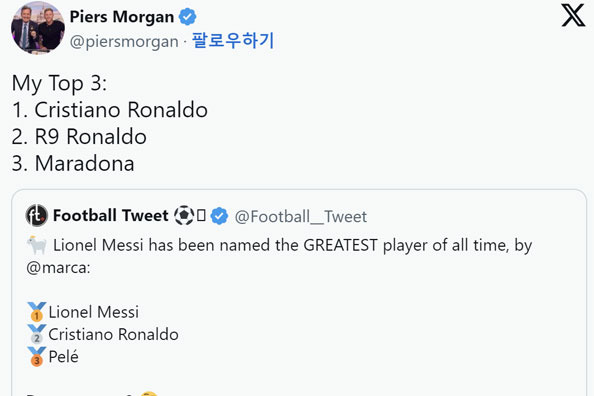Open the @Football__Tweet handle
This screenshot has width=594, height=396.
(301, 217)
